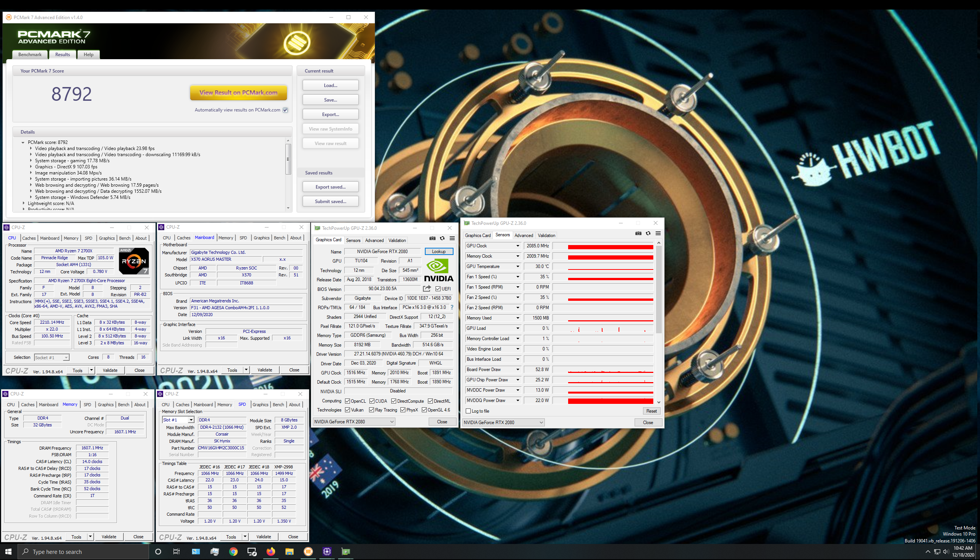
Task: Click View Result on PCMark.com button
Action: (238, 93)
